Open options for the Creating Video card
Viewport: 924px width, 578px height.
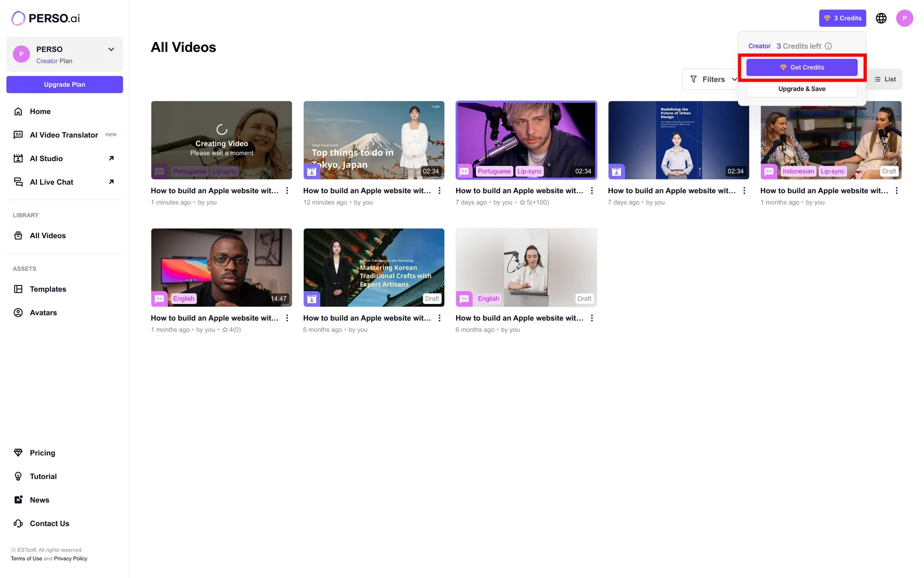point(287,191)
